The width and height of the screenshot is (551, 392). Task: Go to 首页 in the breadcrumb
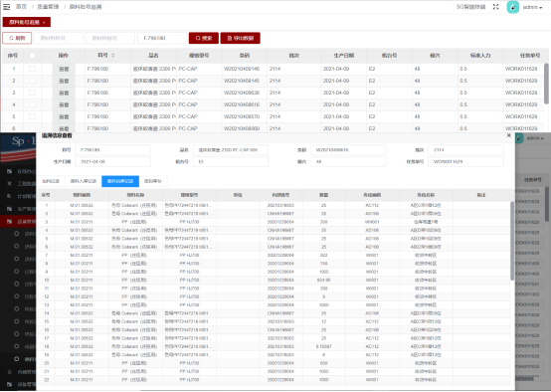(22, 7)
